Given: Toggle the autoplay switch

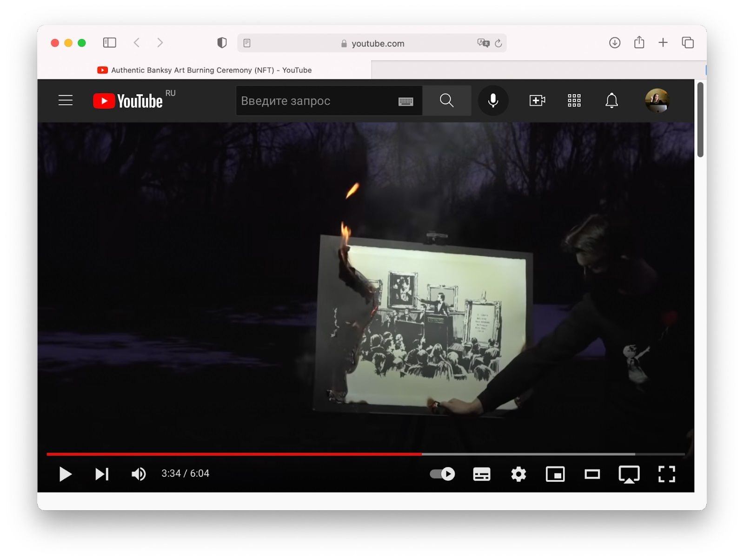Looking at the screenshot, I should (x=442, y=474).
